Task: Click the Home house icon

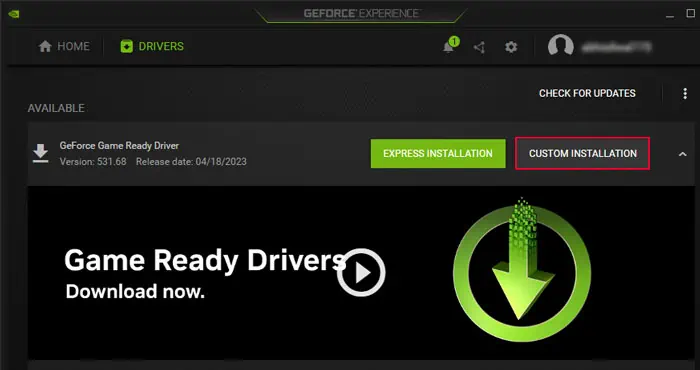Action: click(x=45, y=46)
